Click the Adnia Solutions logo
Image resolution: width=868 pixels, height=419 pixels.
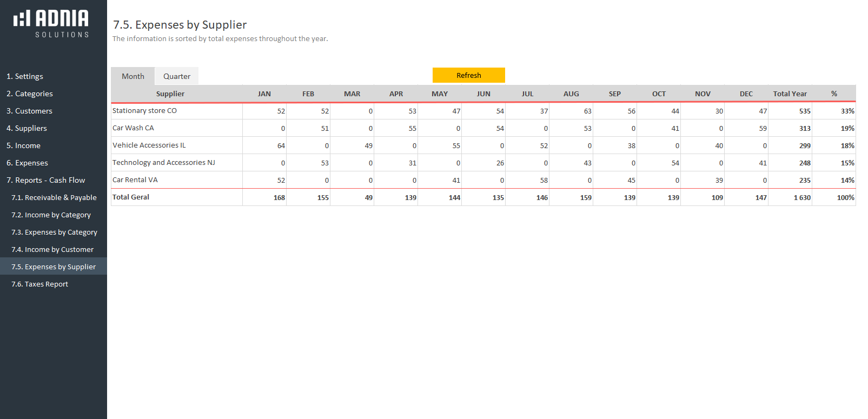pyautogui.click(x=51, y=24)
